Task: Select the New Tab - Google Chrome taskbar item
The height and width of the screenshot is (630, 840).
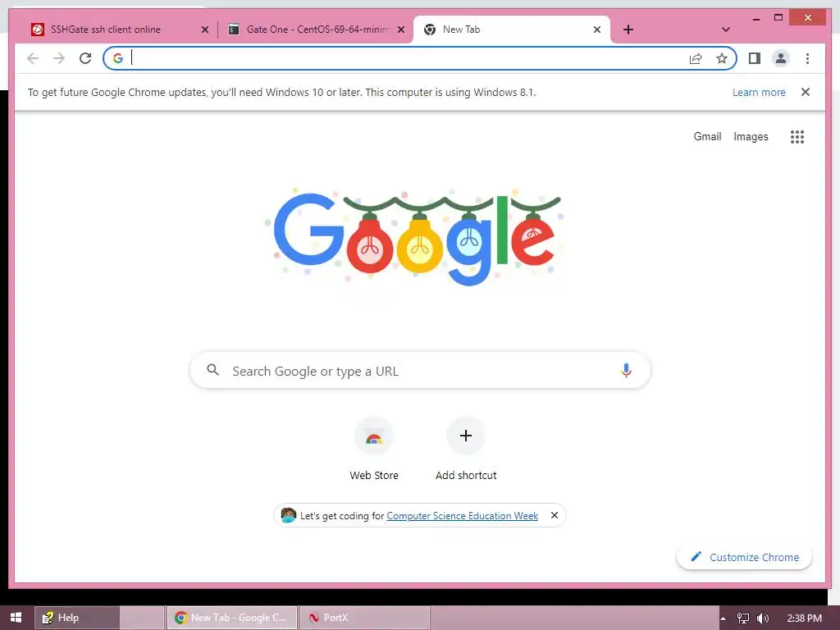Action: pos(232,618)
